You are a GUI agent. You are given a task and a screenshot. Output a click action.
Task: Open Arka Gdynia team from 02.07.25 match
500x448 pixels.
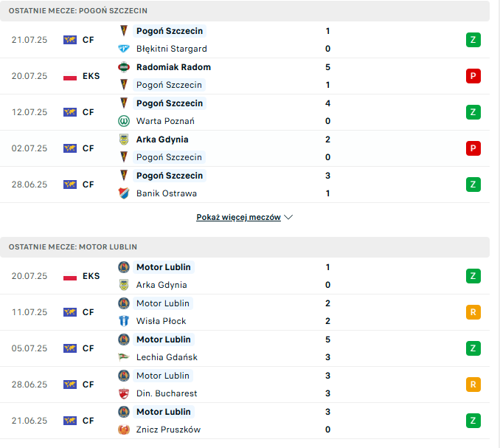coord(162,139)
